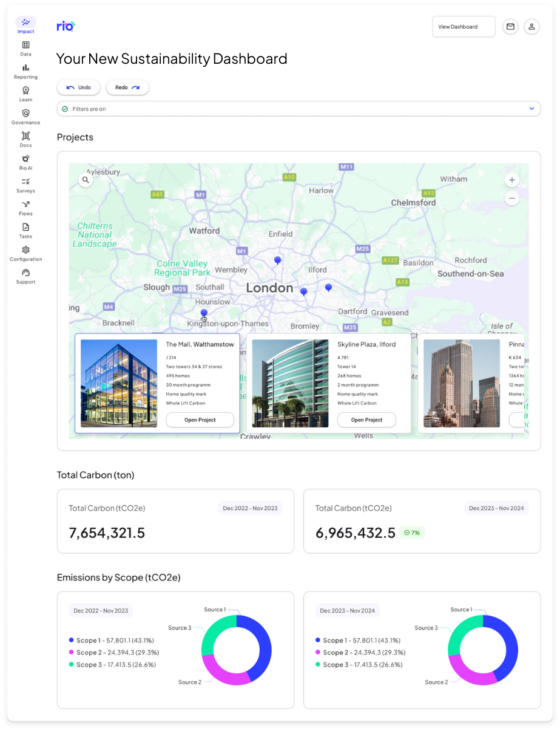Click the rio logo
This screenshot has height=731, width=560.
66,26
